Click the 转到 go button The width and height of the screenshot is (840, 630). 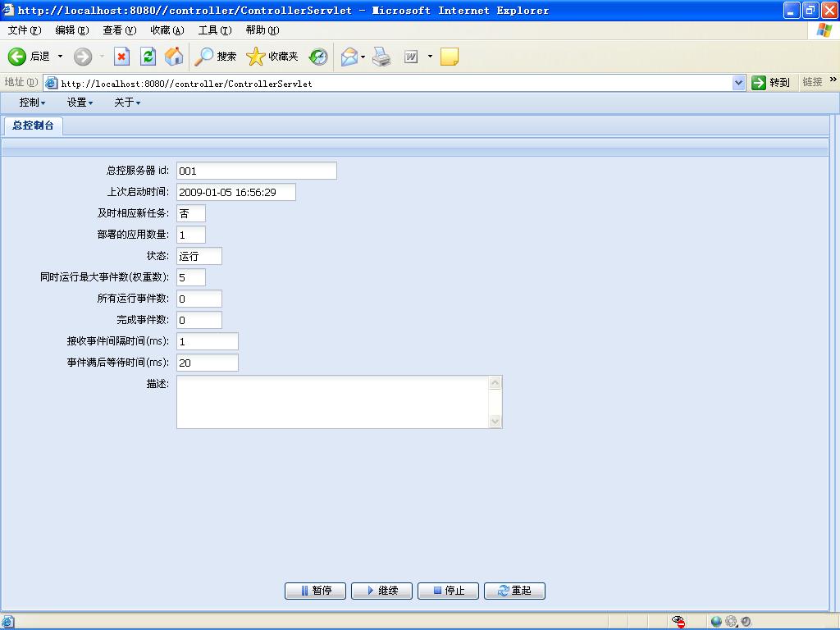(771, 83)
